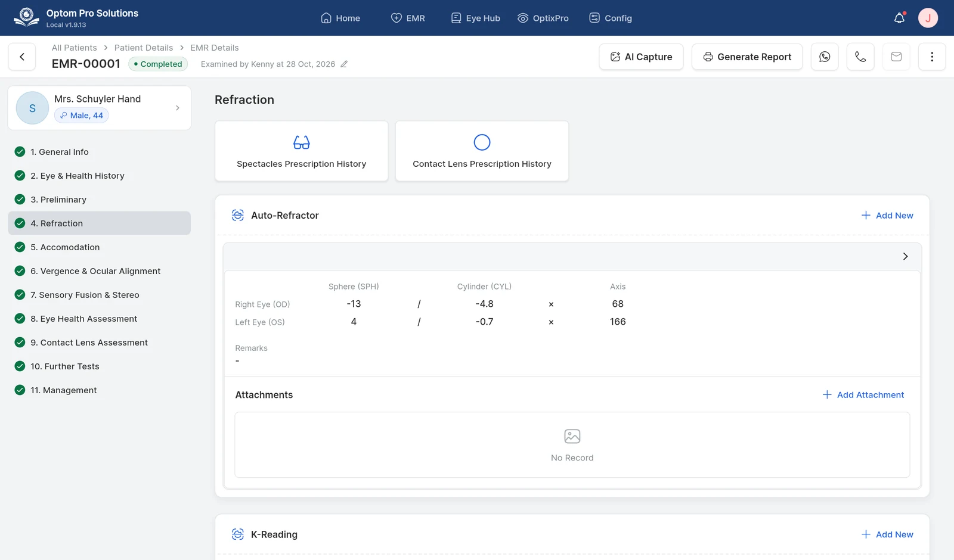Screen dimensions: 954x560
Task: Open Spectacles Prescription History card
Action: click(302, 151)
